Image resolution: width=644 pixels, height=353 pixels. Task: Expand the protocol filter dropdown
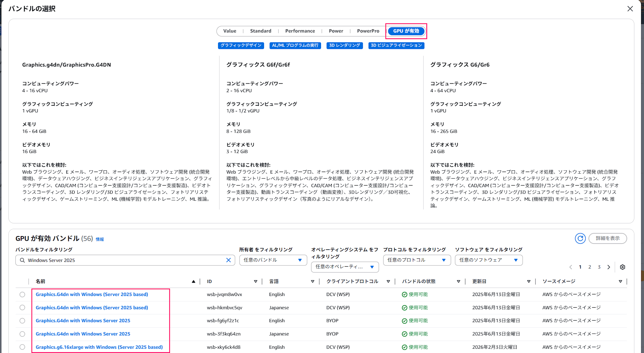tap(416, 260)
